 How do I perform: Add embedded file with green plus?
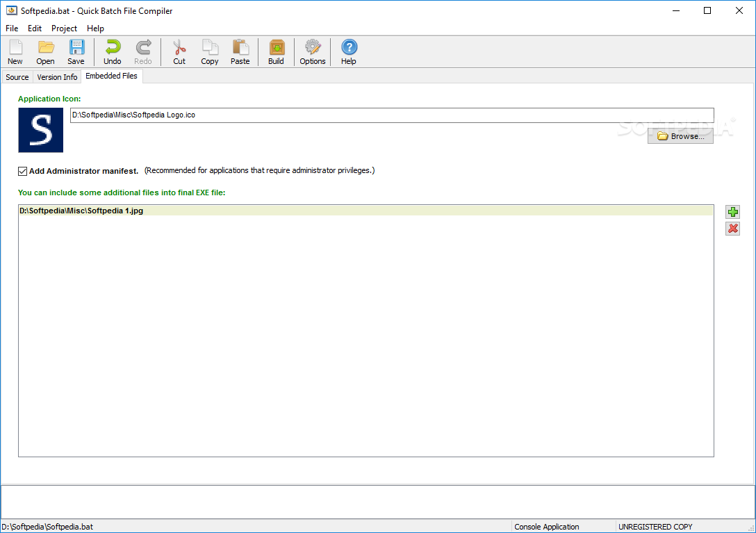733,212
